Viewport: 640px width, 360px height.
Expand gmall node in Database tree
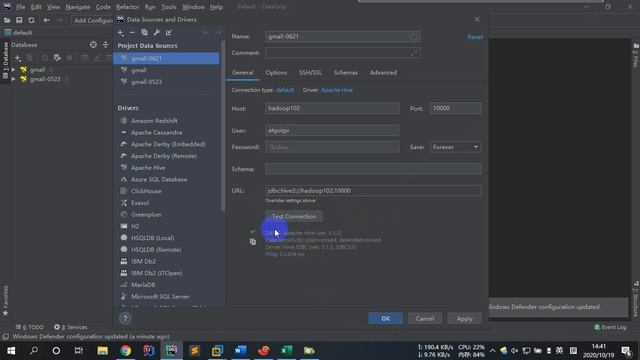13,70
